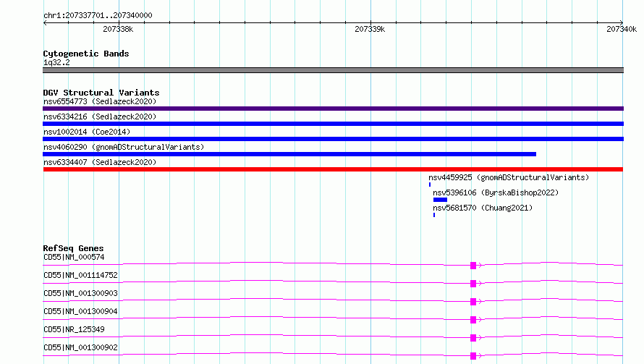The height and width of the screenshot is (364, 644).
Task: Select the magenta exon box of CD55|NM_000574
Action: coord(473,266)
